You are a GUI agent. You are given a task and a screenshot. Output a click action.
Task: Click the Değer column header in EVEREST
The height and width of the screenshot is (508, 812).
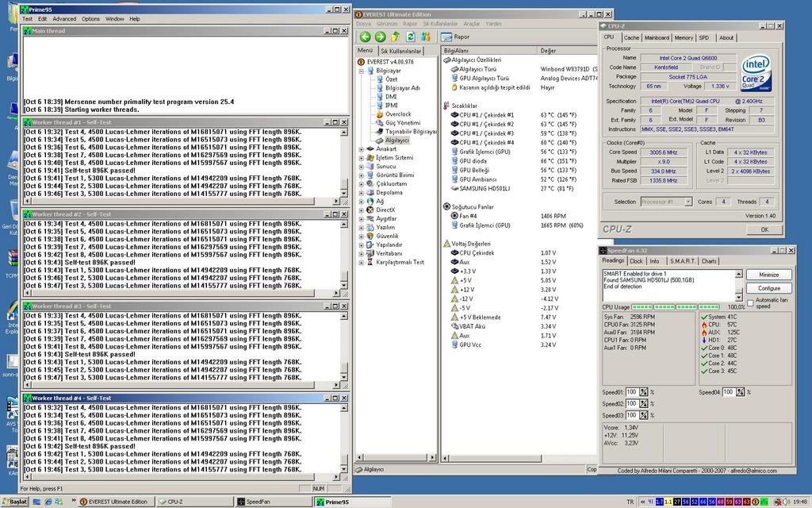click(567, 51)
